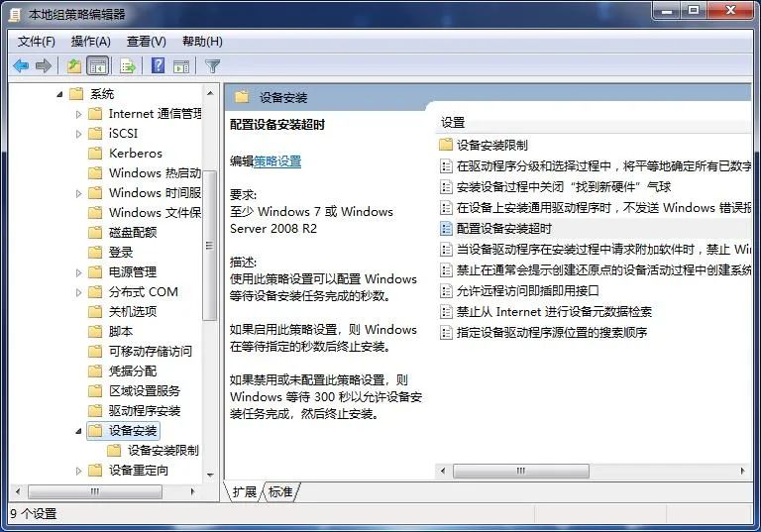Click the Back arrow toolbar icon
The image size is (761, 532).
(21, 65)
